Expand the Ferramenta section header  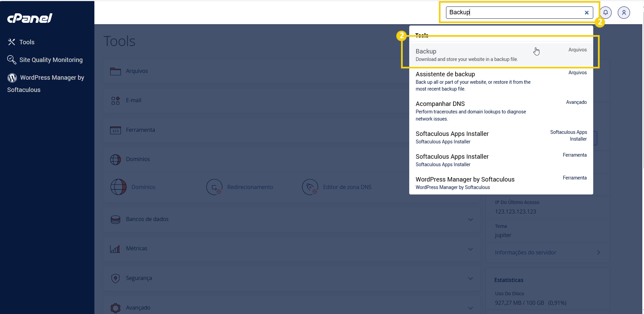tap(256, 130)
